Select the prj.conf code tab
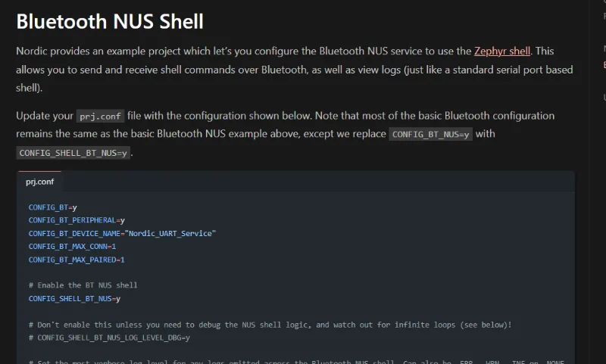 [x=39, y=182]
